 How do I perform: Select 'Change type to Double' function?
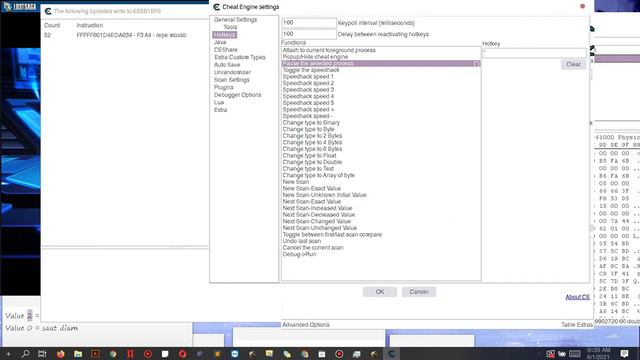point(381,162)
